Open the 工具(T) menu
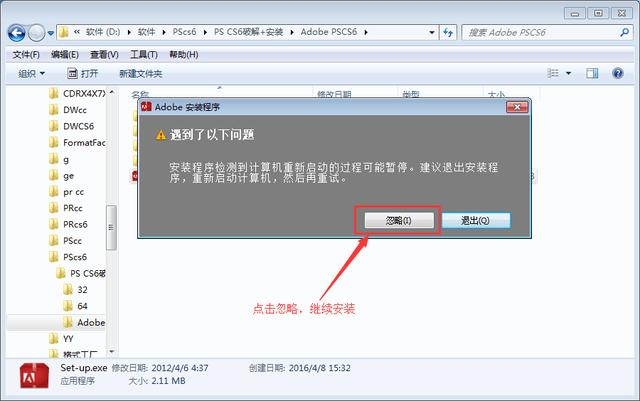The width and height of the screenshot is (640, 401). (144, 54)
